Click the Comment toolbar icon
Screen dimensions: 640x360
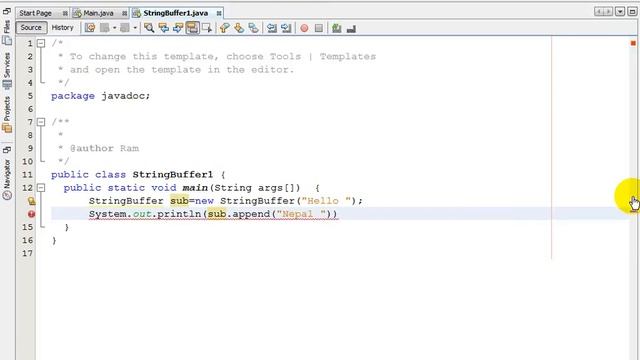click(336, 28)
